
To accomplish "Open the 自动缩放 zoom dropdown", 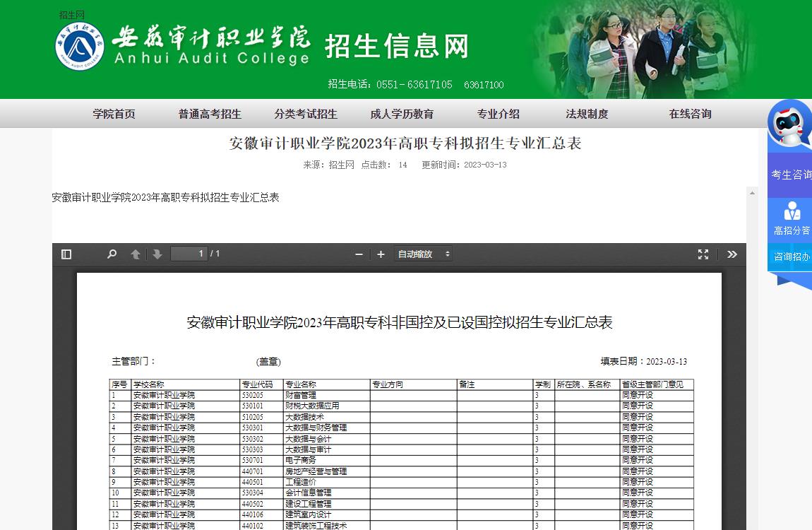I will pyautogui.click(x=423, y=254).
